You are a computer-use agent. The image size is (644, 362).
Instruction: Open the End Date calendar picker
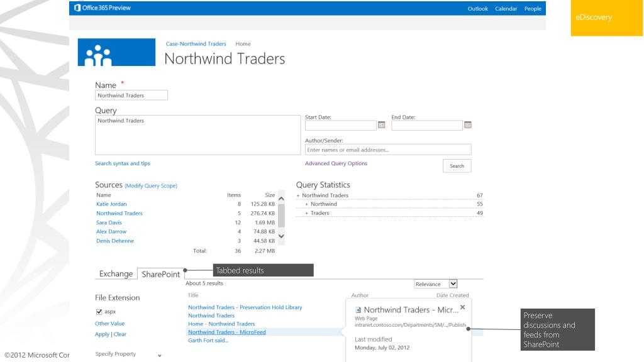[468, 125]
